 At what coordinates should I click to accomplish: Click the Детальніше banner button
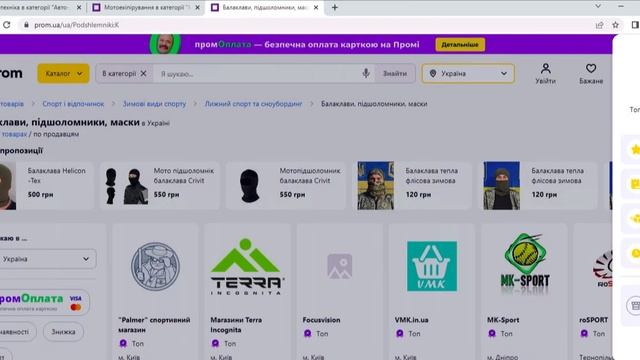(x=460, y=44)
